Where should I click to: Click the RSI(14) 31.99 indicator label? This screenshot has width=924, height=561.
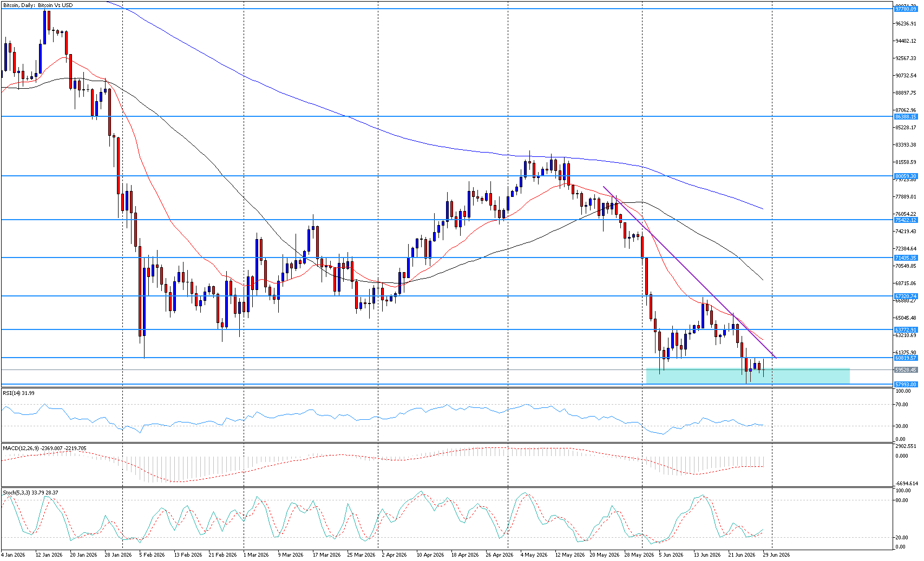tap(18, 393)
